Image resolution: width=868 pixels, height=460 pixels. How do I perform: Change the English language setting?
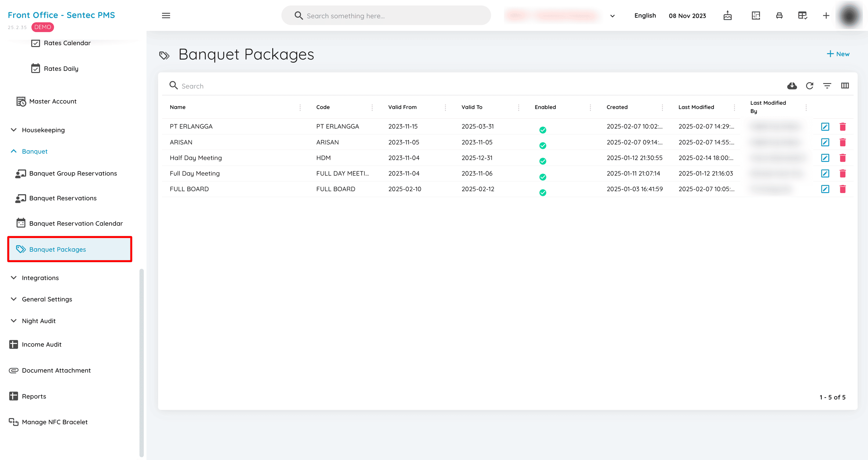[x=645, y=16]
